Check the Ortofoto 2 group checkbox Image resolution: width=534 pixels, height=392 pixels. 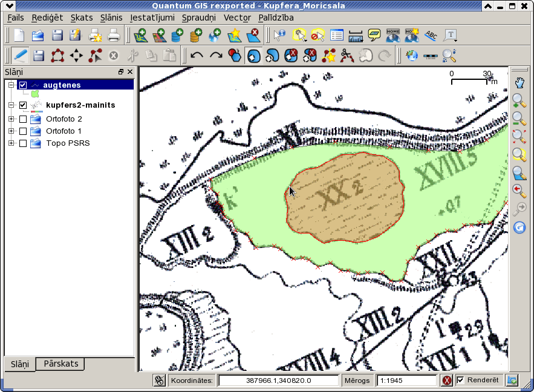[23, 119]
